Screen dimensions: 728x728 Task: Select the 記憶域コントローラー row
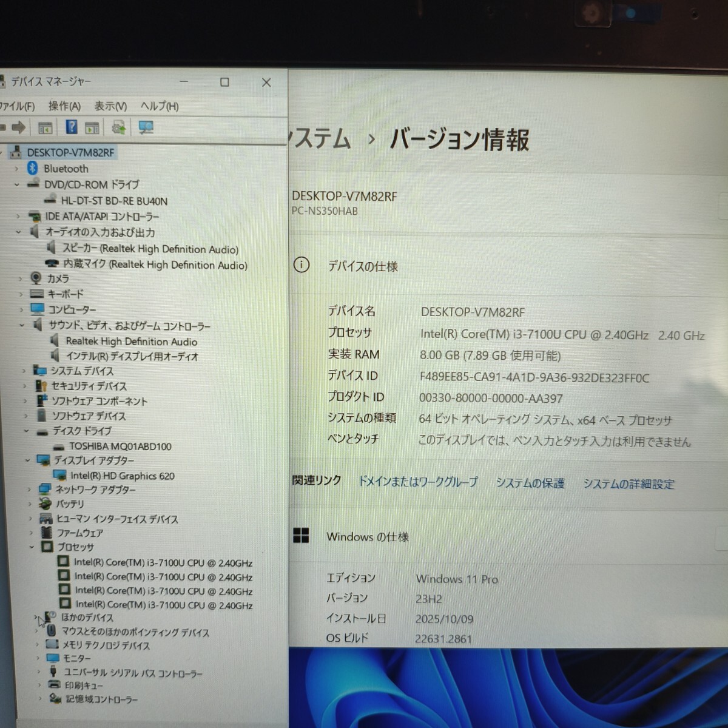(101, 699)
